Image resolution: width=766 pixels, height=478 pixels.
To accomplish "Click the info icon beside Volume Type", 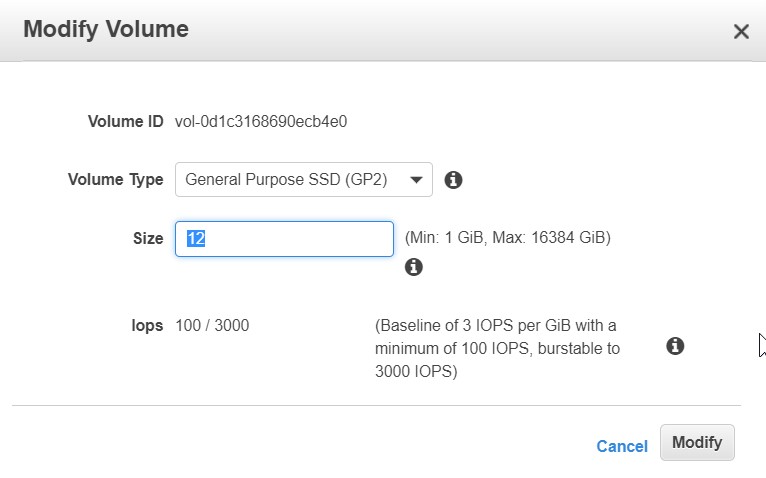I will click(453, 180).
